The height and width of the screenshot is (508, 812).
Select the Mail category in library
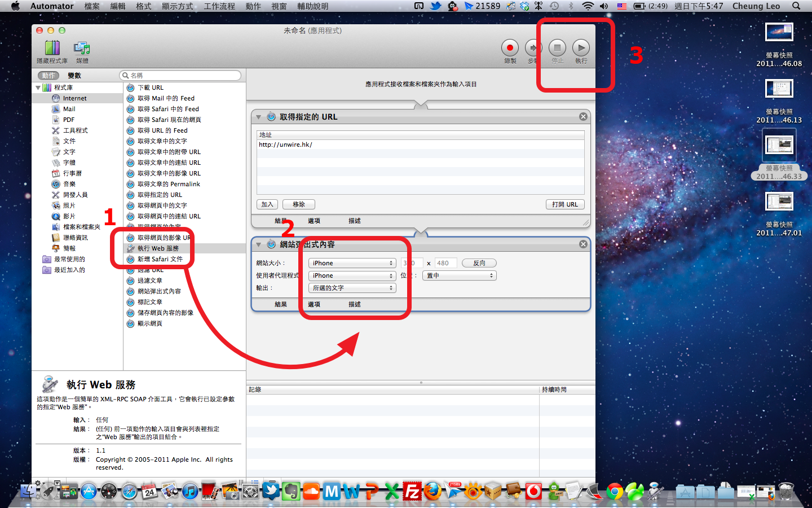[69, 109]
